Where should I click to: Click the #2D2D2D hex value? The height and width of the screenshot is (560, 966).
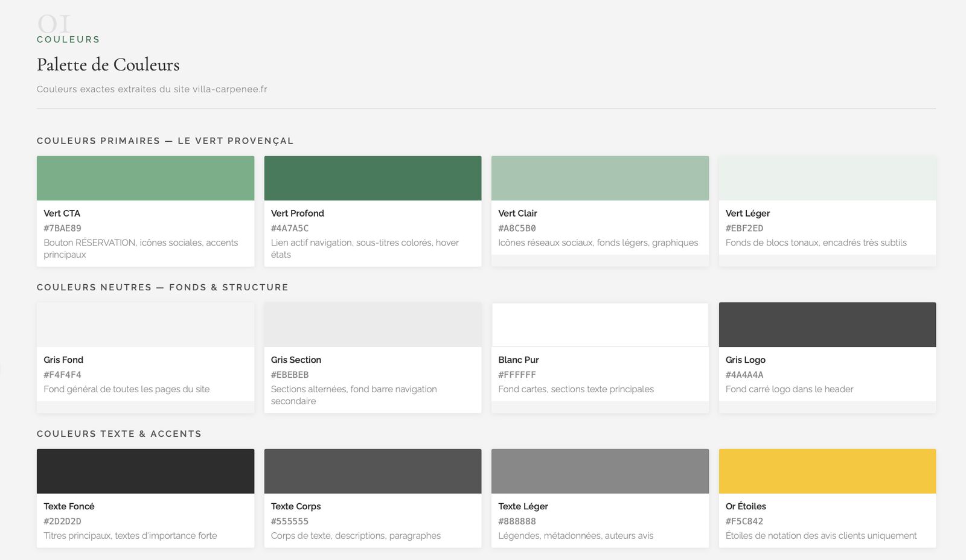click(x=62, y=521)
